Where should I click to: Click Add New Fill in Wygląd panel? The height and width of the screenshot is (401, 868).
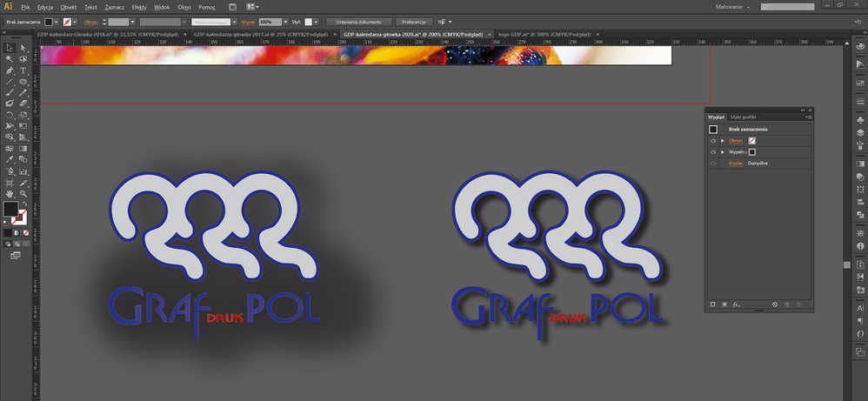click(x=724, y=304)
